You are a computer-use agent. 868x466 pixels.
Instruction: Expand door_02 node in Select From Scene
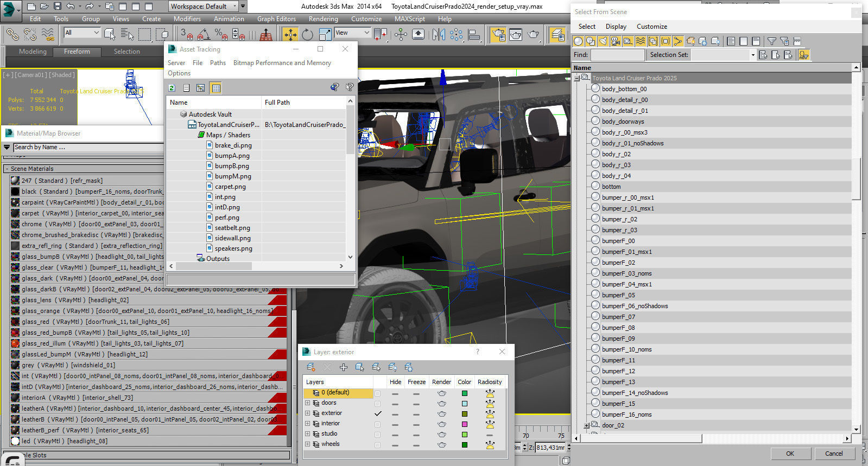(587, 426)
